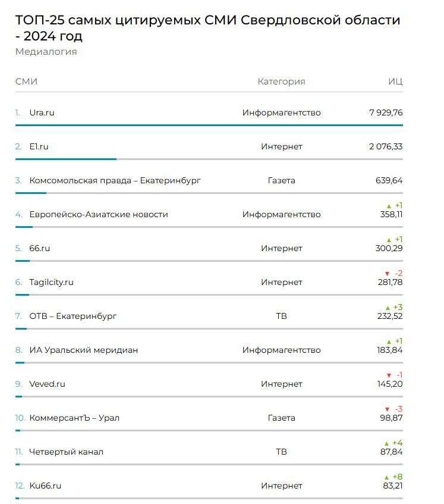This screenshot has height=504, width=444.
Task: Click the green rank-up arrow beside 66.ru
Action: pyautogui.click(x=389, y=240)
